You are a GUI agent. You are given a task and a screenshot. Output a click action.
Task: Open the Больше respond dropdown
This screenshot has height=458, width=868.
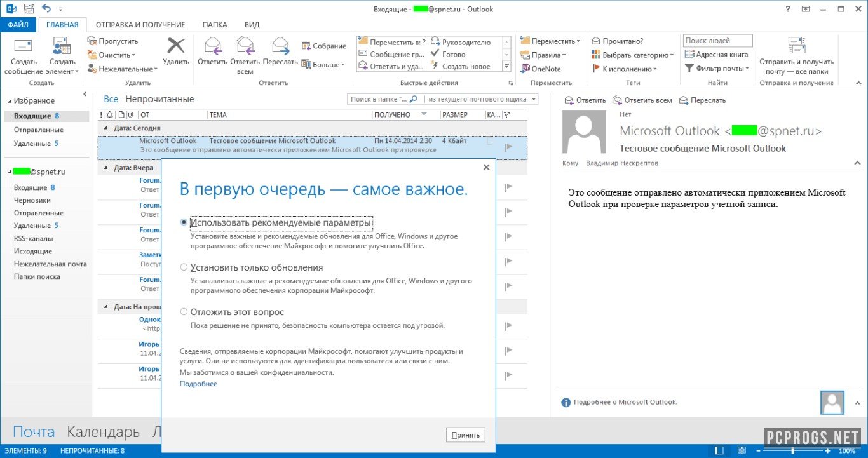(323, 64)
